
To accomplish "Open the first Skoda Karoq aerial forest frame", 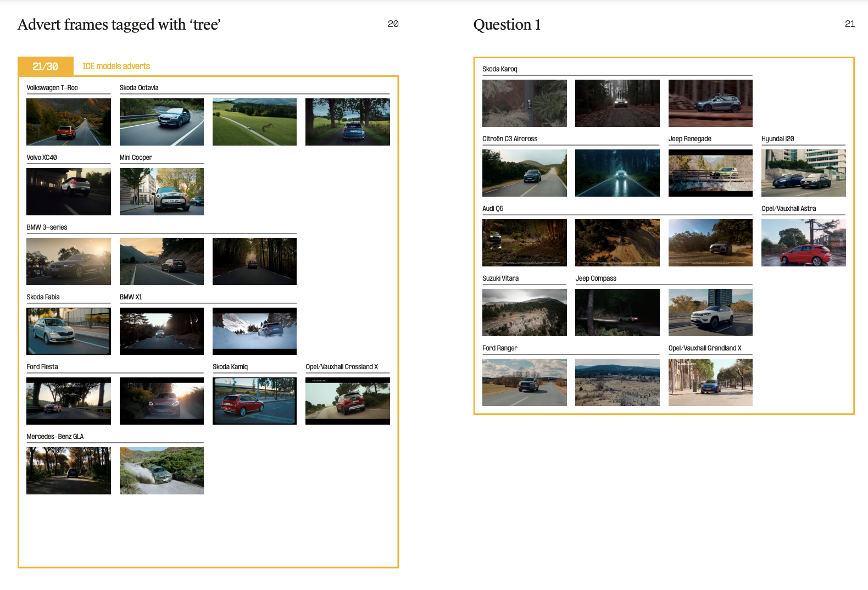I will click(x=525, y=103).
